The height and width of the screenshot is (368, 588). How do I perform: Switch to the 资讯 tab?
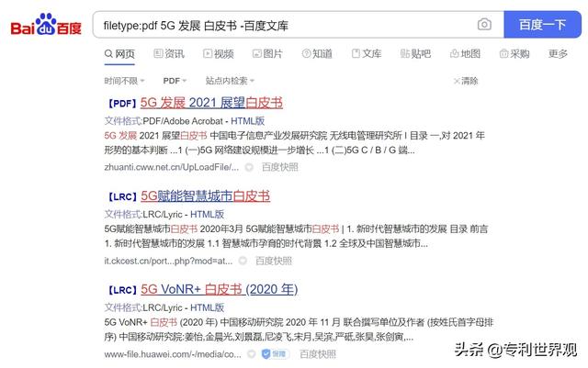tap(169, 54)
